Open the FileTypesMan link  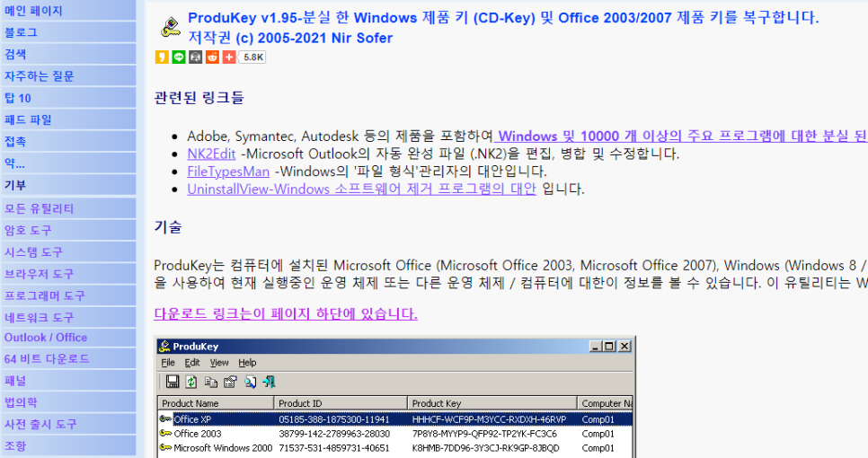coord(228,172)
